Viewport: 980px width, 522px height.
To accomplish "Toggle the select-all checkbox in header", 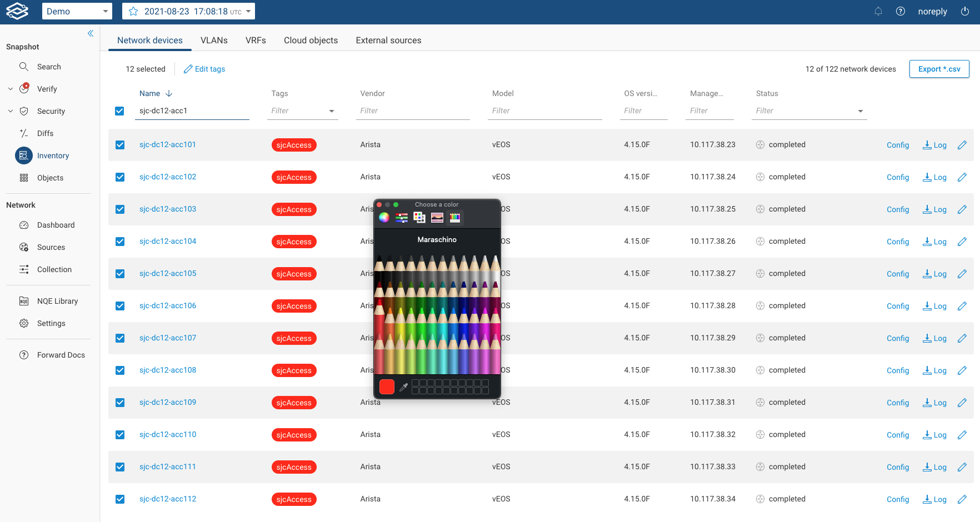I will [119, 111].
